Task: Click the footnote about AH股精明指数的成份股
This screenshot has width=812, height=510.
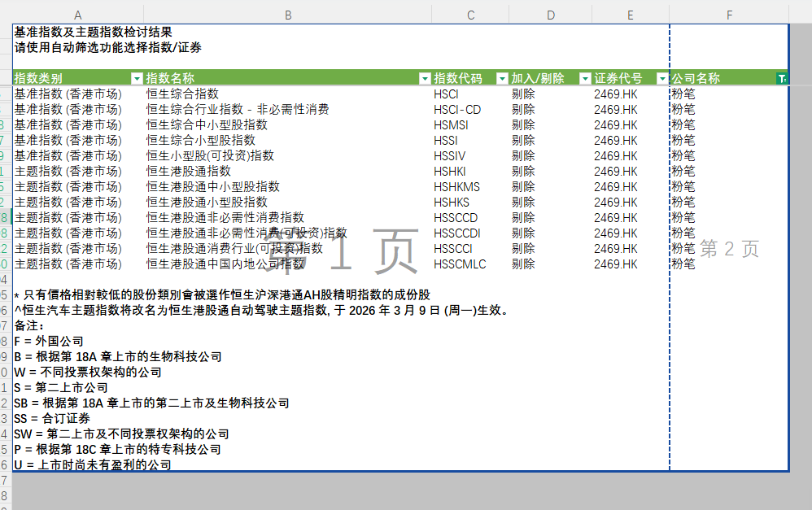Action: pyautogui.click(x=222, y=295)
